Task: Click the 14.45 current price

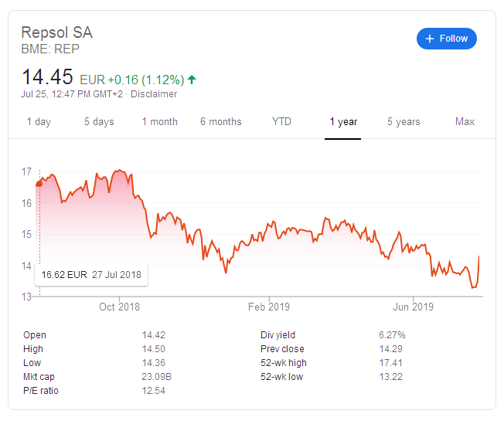Action: (47, 77)
